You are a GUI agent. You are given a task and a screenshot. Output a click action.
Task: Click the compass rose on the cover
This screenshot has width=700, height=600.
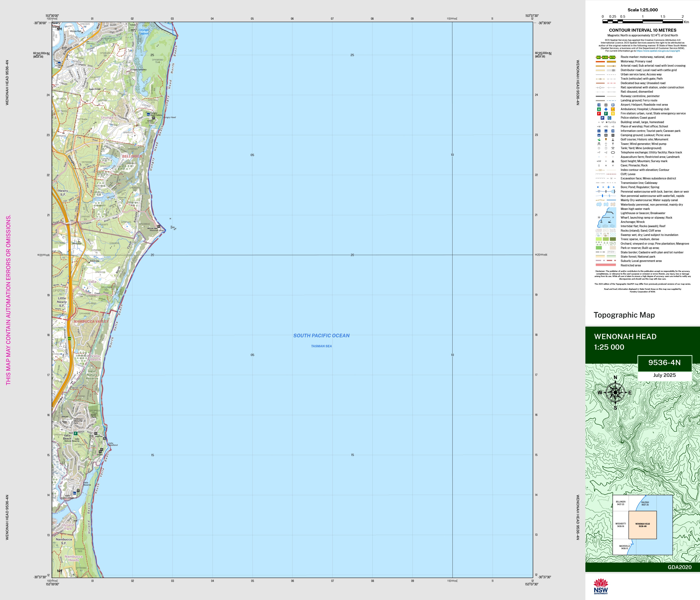point(615,392)
